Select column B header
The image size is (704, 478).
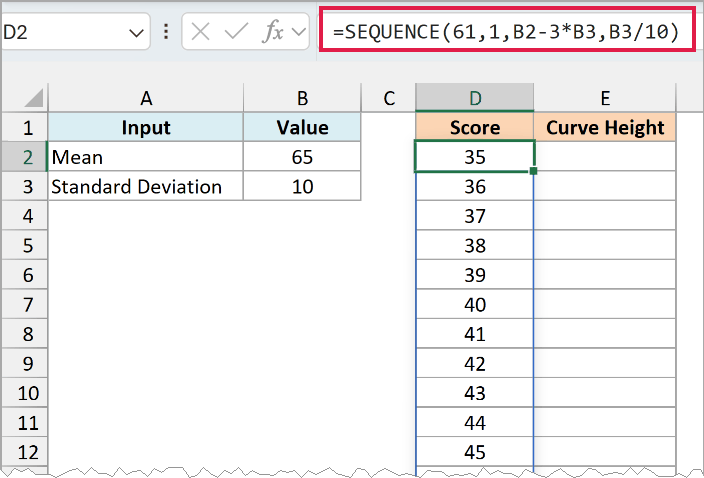pos(302,98)
